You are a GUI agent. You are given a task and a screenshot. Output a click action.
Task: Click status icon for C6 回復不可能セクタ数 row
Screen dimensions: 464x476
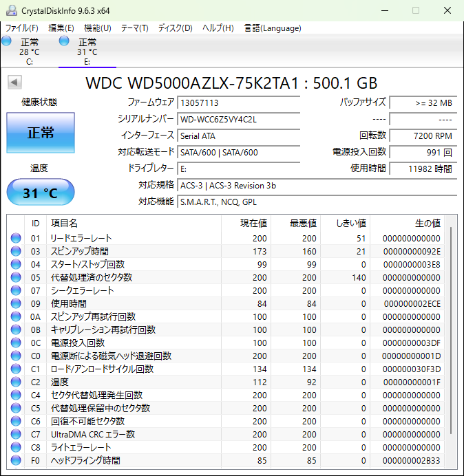(x=16, y=421)
